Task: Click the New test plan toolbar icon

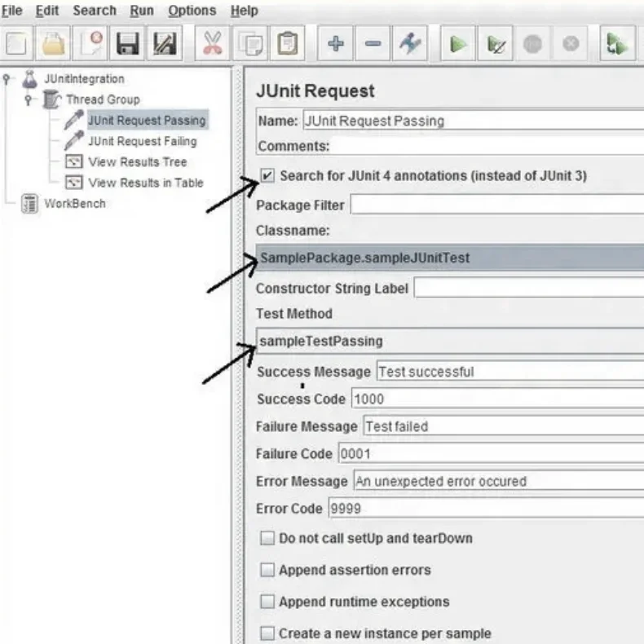Action: click(18, 44)
